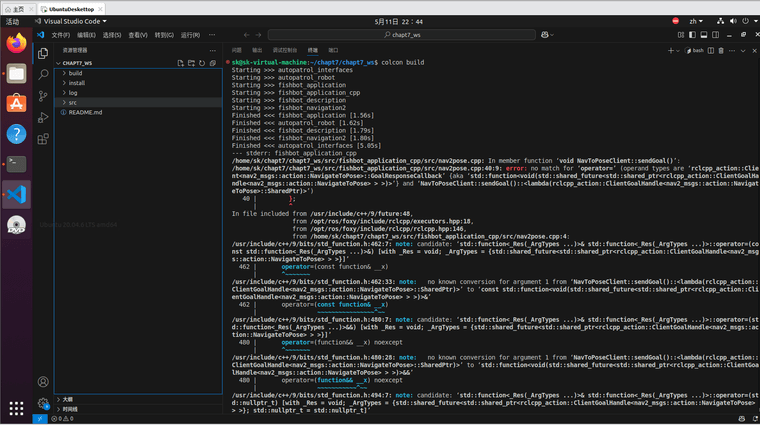
Task: Toggle primary side bar visibility
Action: pyautogui.click(x=692, y=35)
